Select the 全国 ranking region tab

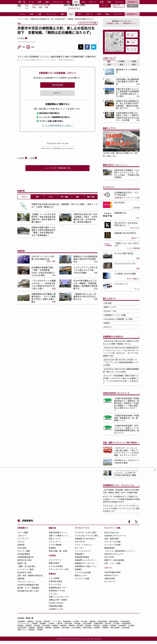click(134, 64)
